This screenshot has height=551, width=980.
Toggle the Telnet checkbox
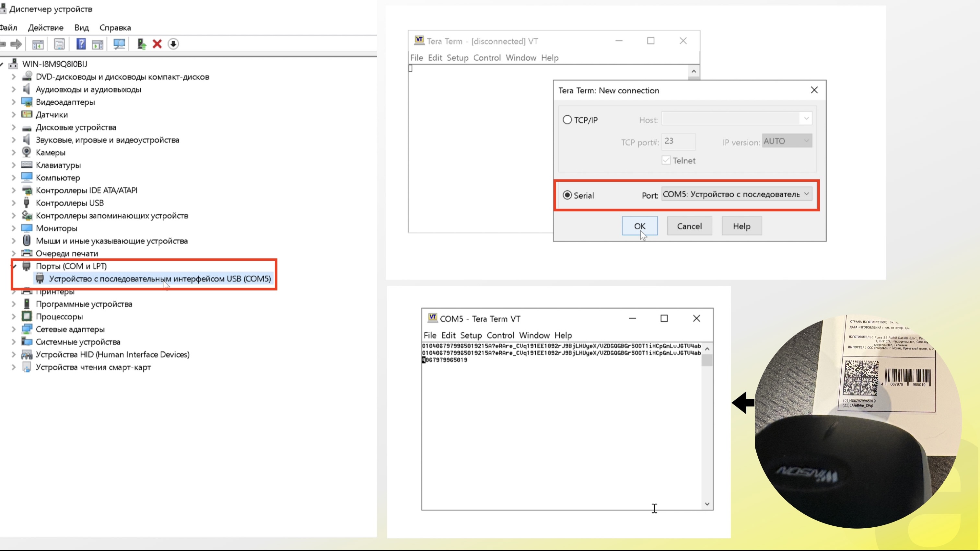point(666,160)
